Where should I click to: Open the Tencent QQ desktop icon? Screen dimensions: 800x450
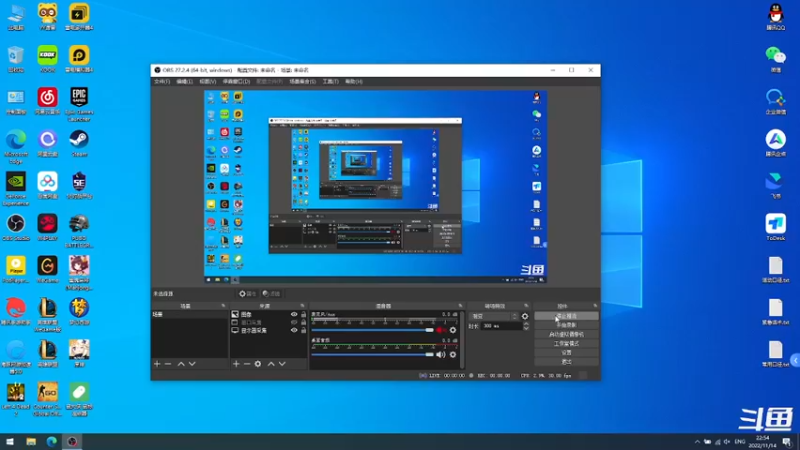point(776,17)
